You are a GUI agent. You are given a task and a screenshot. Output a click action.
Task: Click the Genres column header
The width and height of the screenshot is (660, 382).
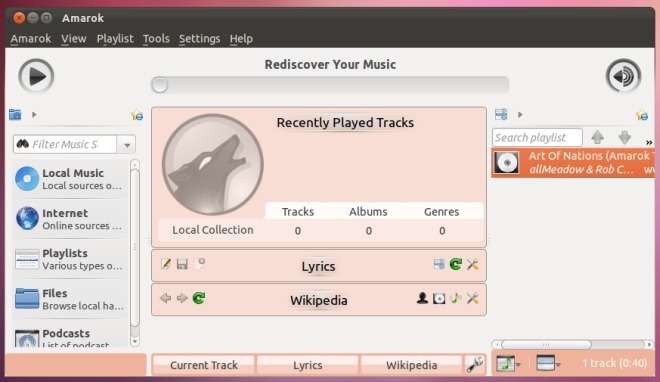click(441, 212)
